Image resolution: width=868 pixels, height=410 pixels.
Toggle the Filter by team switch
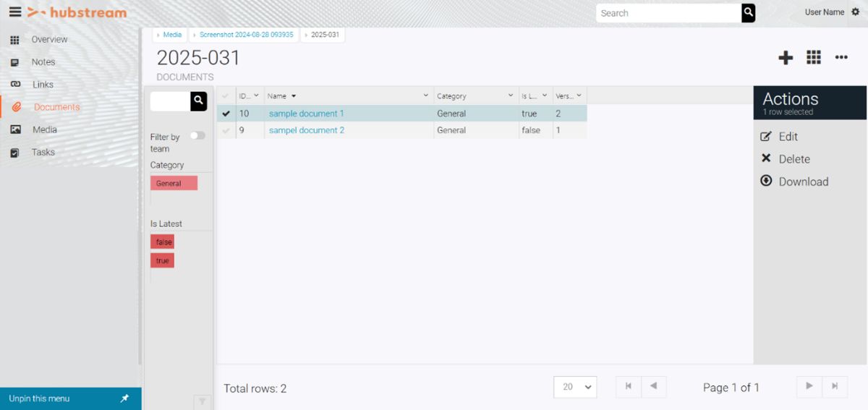[197, 136]
